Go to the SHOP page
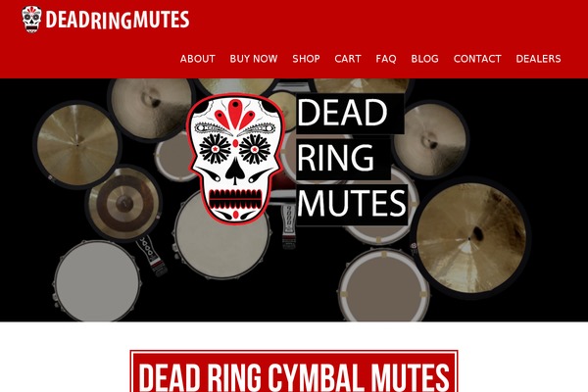The image size is (588, 392). point(306,59)
